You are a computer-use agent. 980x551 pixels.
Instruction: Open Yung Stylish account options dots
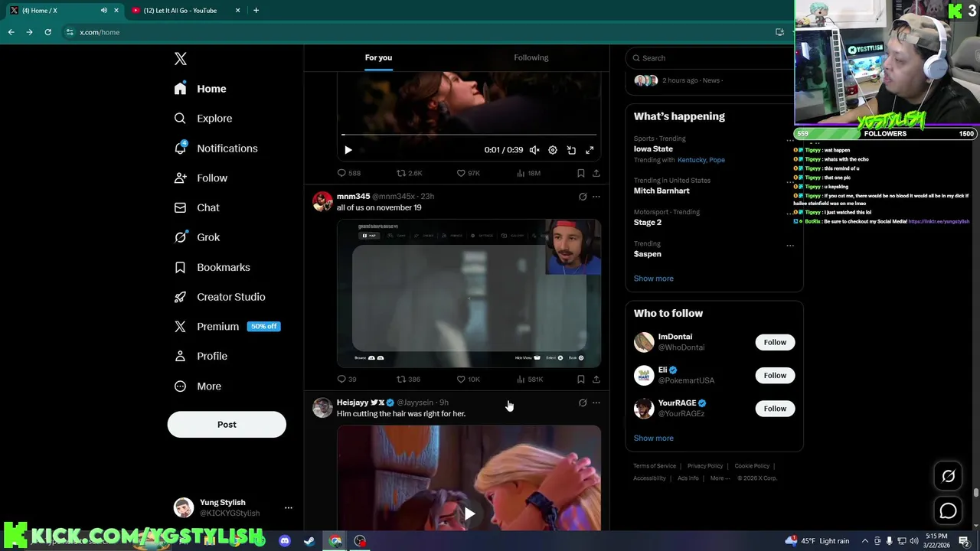point(289,507)
